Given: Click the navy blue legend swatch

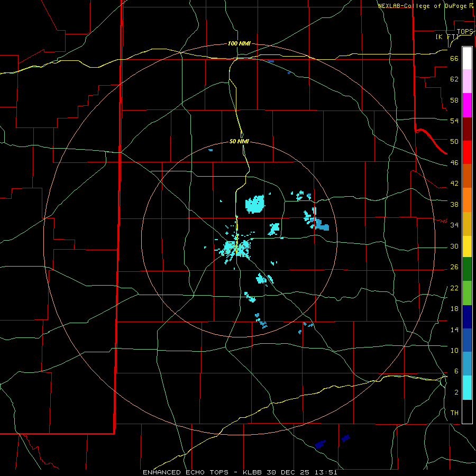Looking at the screenshot, I should pos(467,317).
